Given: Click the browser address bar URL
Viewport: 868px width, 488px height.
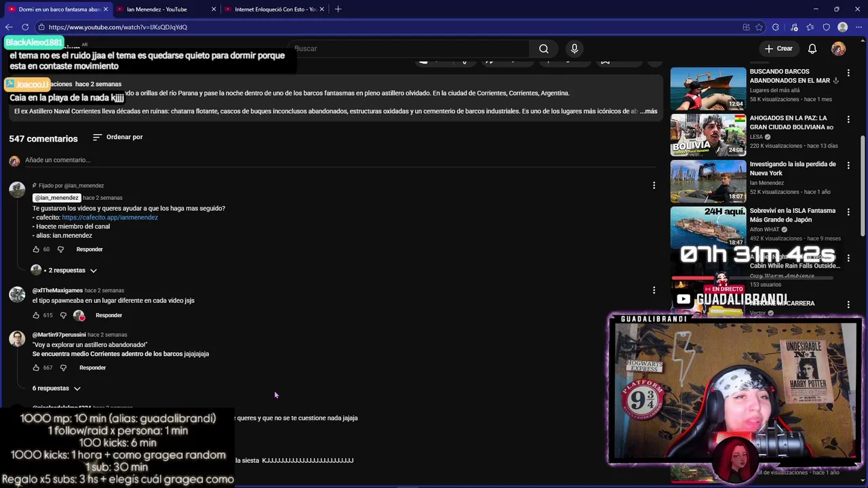Looking at the screenshot, I should (118, 27).
